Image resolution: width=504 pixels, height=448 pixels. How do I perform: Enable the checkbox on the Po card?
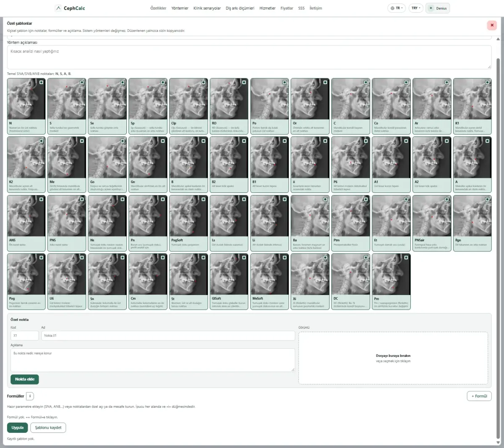pyautogui.click(x=285, y=82)
